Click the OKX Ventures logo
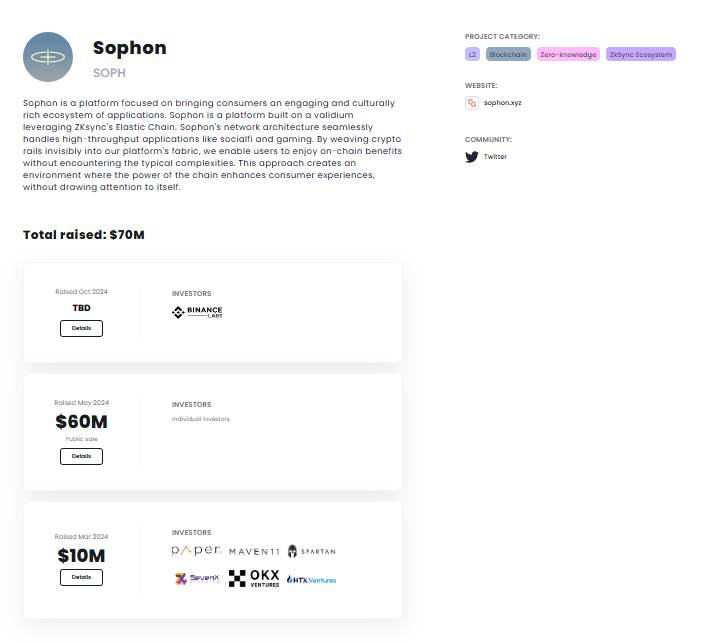713x643 pixels. tap(254, 578)
